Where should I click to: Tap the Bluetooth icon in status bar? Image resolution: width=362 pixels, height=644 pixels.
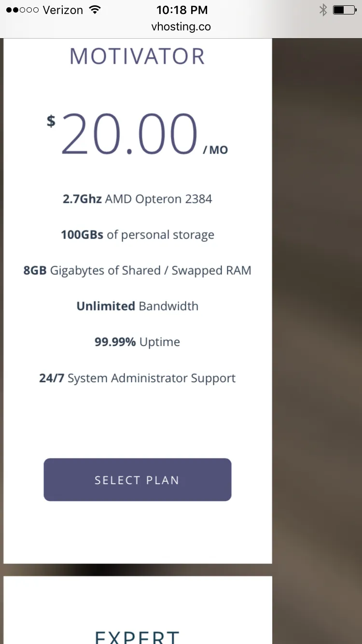pyautogui.click(x=323, y=10)
